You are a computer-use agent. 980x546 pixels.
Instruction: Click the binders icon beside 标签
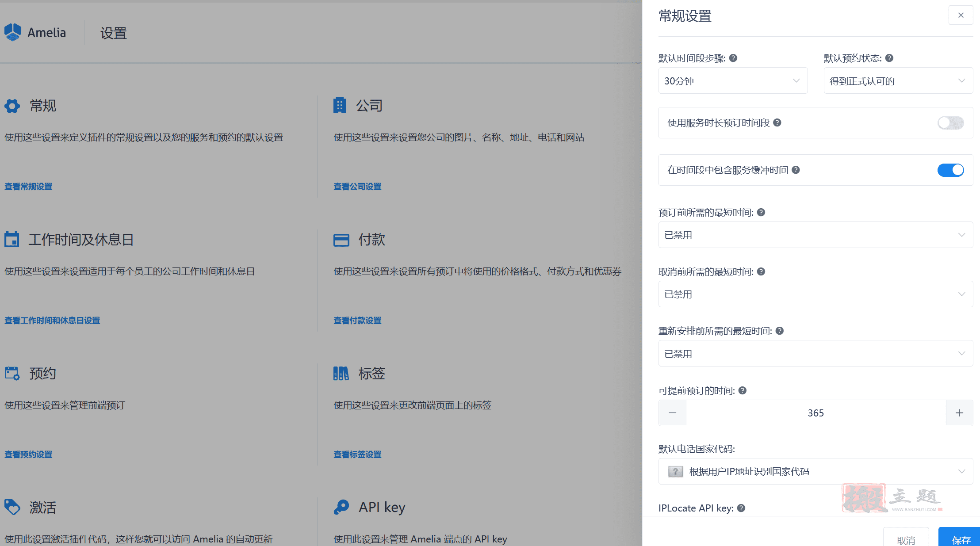[341, 374]
